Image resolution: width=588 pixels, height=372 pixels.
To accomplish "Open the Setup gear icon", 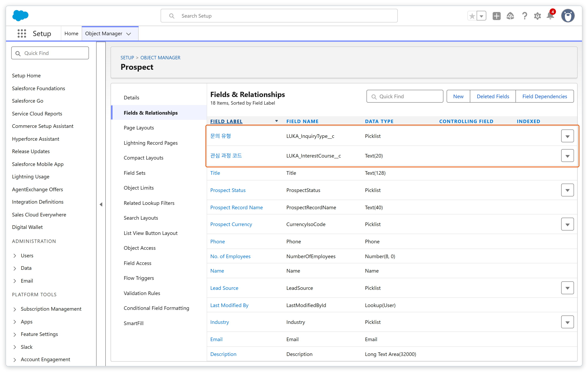I will (x=538, y=16).
